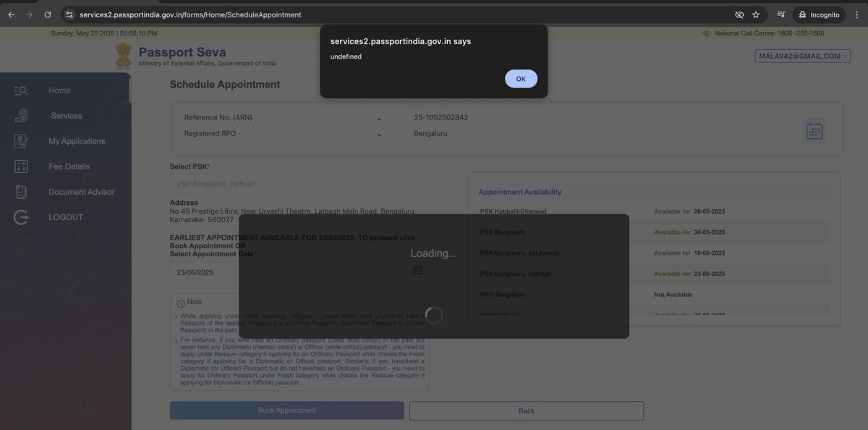Screen dimensions: 868x430
Task: Click the Passport Seva title text
Action: pos(182,52)
